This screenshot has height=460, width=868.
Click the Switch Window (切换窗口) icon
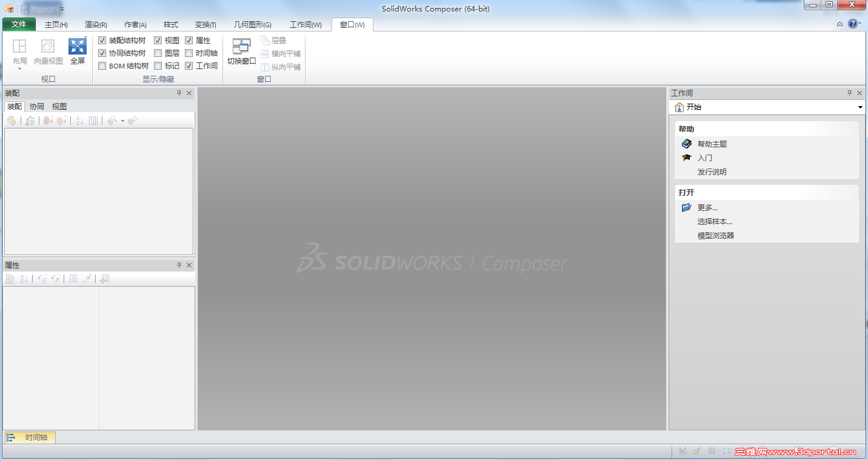[241, 47]
